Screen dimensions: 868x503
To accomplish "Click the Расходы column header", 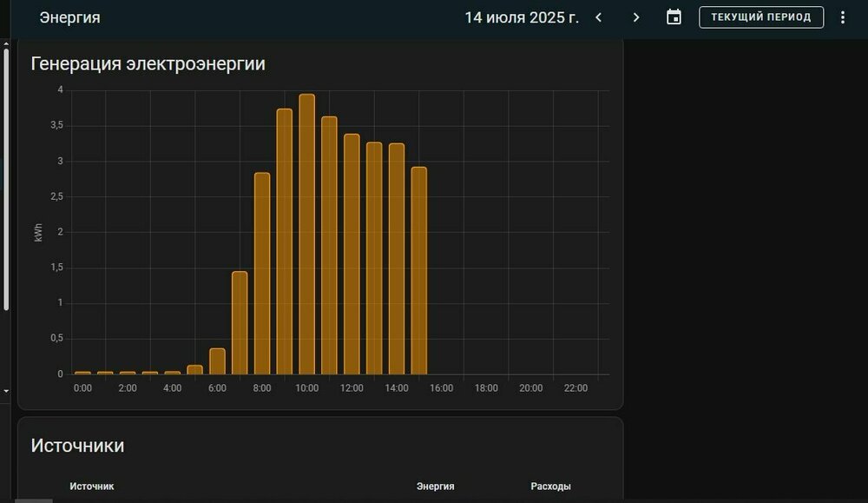I will 550,486.
